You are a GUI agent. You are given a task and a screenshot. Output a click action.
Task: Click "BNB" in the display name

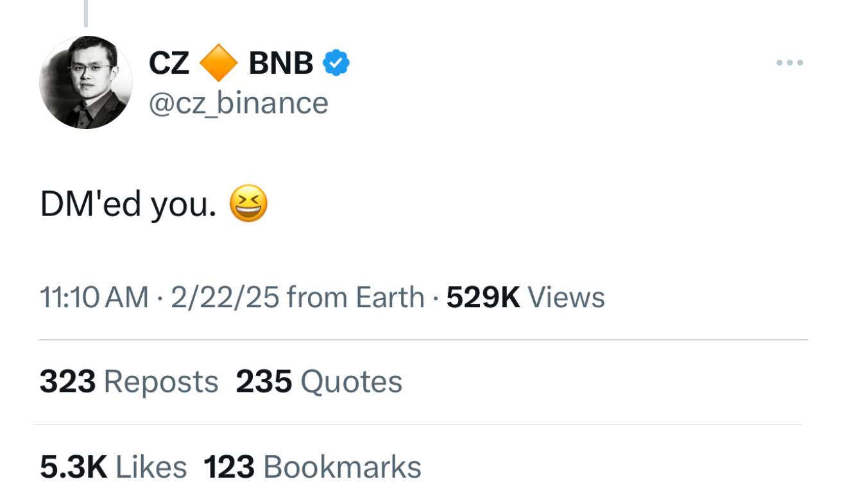point(280,63)
